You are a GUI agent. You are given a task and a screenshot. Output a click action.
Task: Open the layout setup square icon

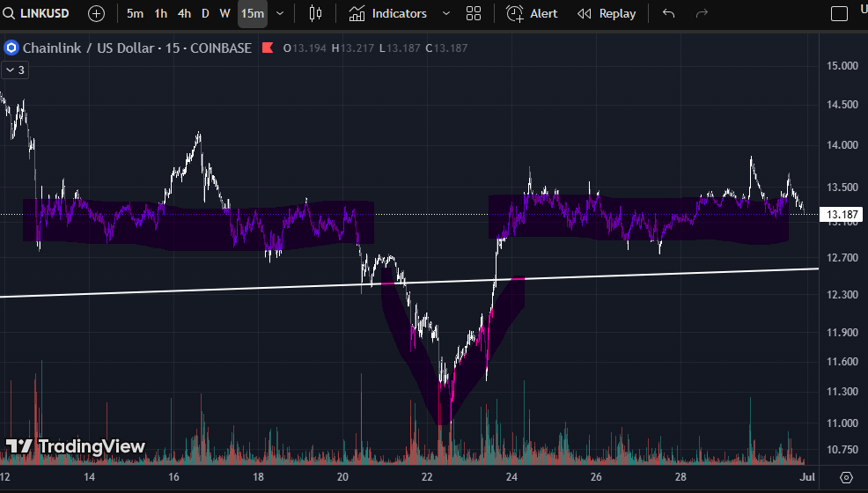click(839, 13)
